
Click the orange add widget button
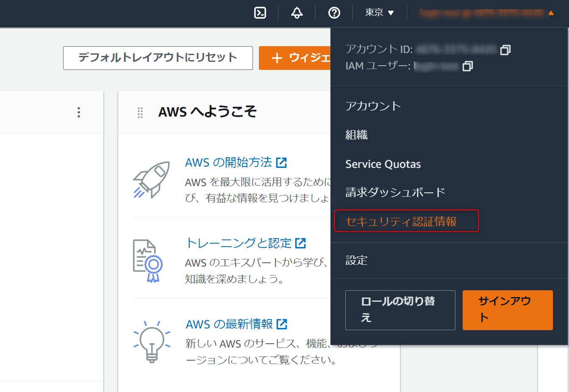295,58
